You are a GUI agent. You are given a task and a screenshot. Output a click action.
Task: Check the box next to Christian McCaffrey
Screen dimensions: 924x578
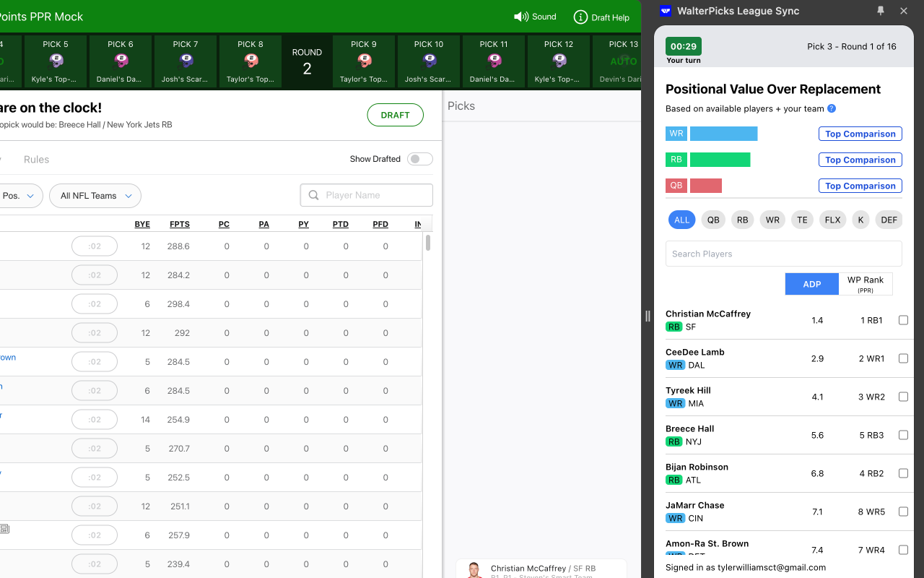903,319
